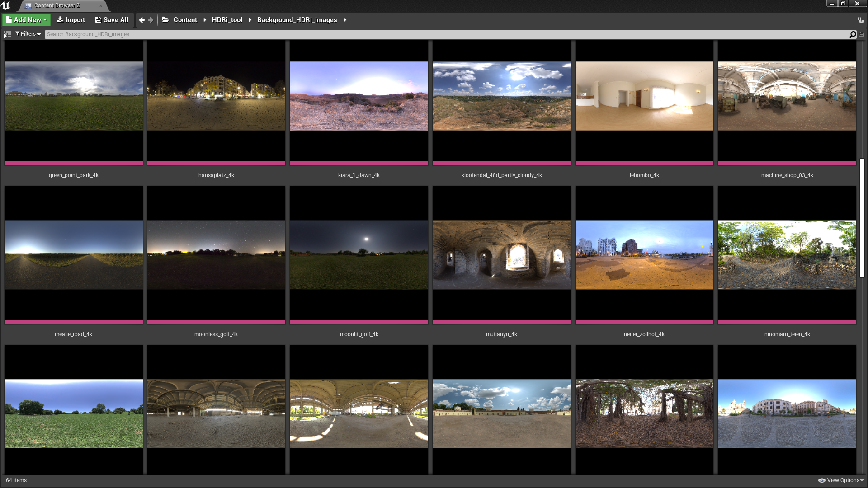Screen dimensions: 868x488
Task: Click the Unreal Engine logo icon
Action: click(x=6, y=5)
